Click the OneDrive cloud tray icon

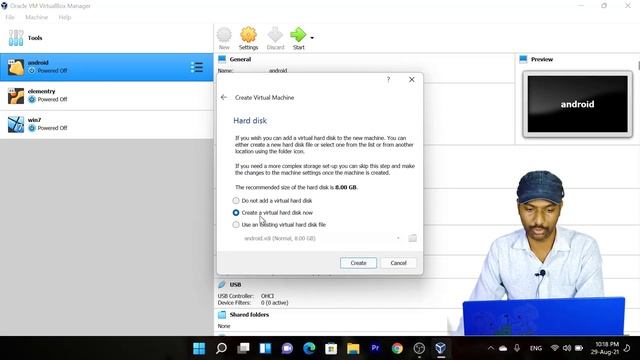pos(503,348)
